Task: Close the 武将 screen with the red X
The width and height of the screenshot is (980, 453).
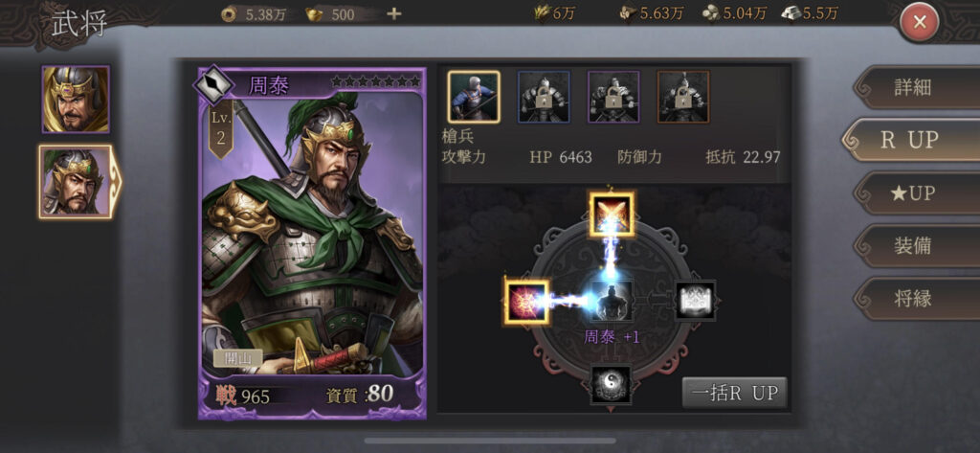Action: pyautogui.click(x=920, y=23)
